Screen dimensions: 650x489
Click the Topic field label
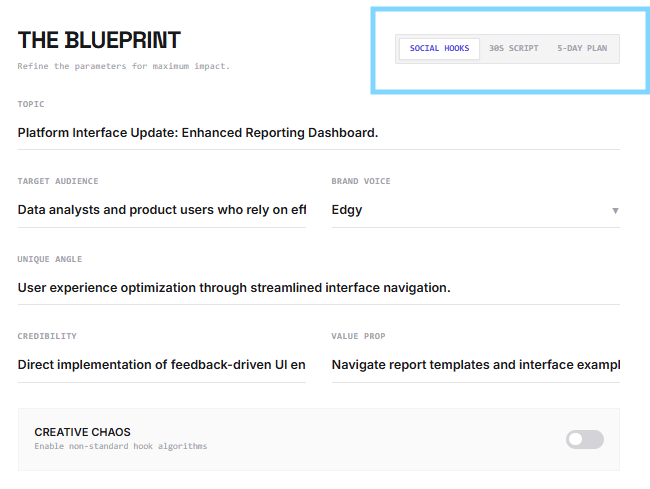pyautogui.click(x=31, y=104)
